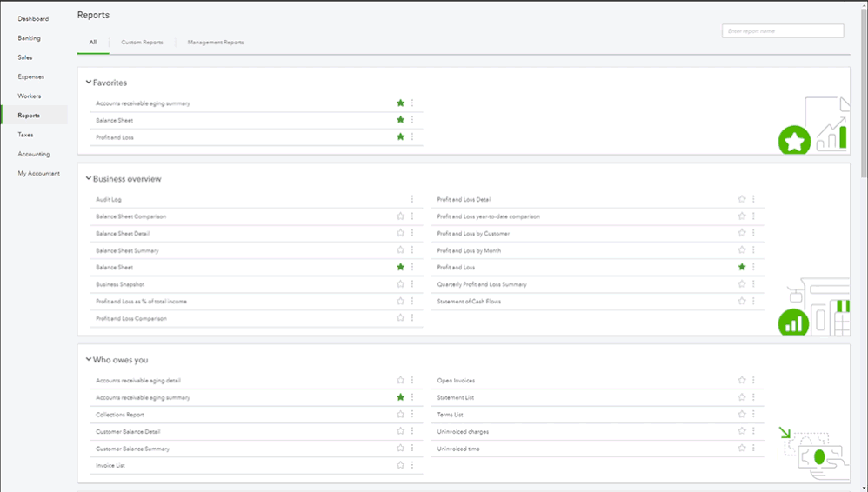Open Balance Sheet Summary report
868x492 pixels.
pos(127,250)
